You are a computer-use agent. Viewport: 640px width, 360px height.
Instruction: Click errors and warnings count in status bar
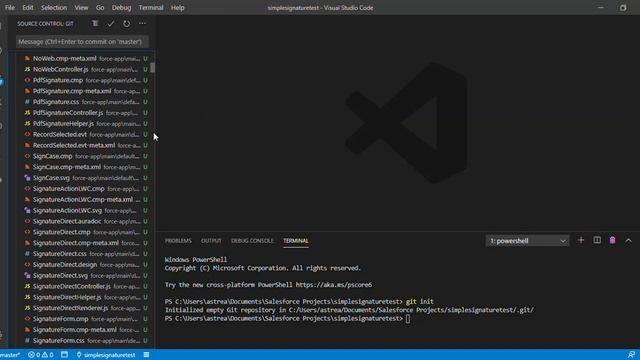(x=41, y=355)
